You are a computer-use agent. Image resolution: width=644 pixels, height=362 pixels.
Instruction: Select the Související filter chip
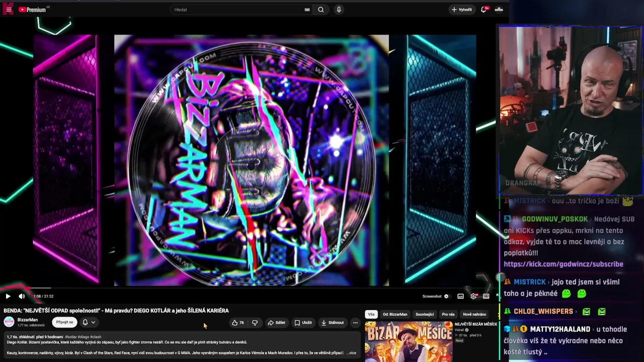[x=425, y=314]
